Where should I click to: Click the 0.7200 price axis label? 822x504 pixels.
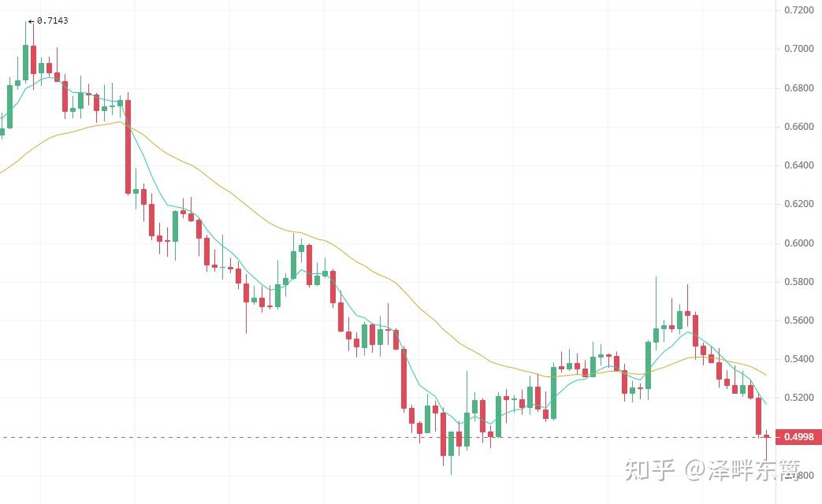(x=798, y=10)
